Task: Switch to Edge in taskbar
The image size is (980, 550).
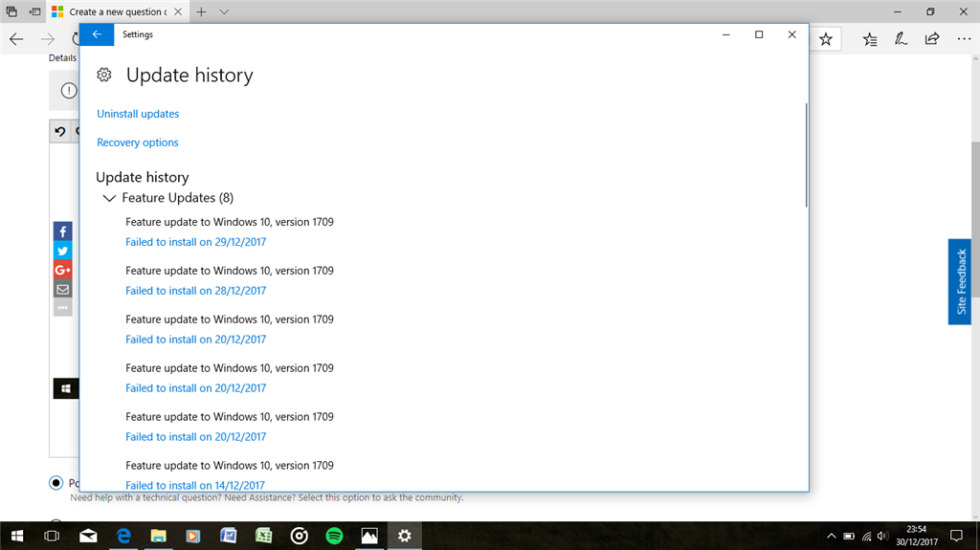Action: (x=123, y=536)
